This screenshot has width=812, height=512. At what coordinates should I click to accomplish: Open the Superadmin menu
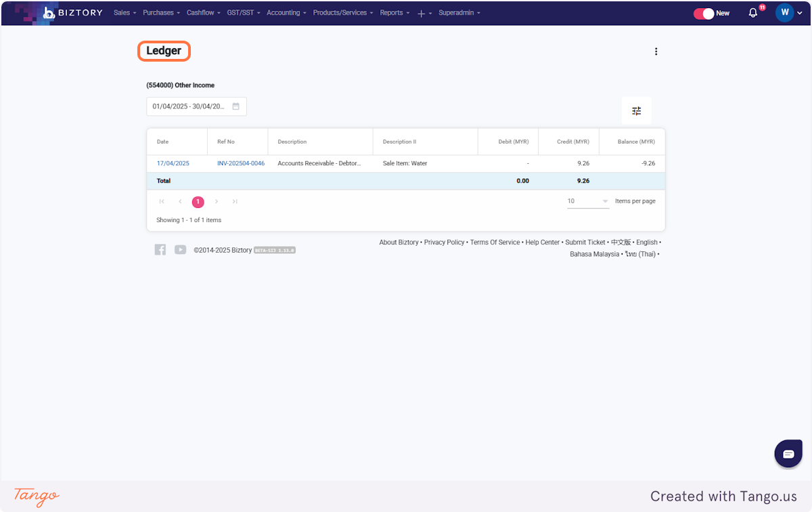tap(459, 13)
